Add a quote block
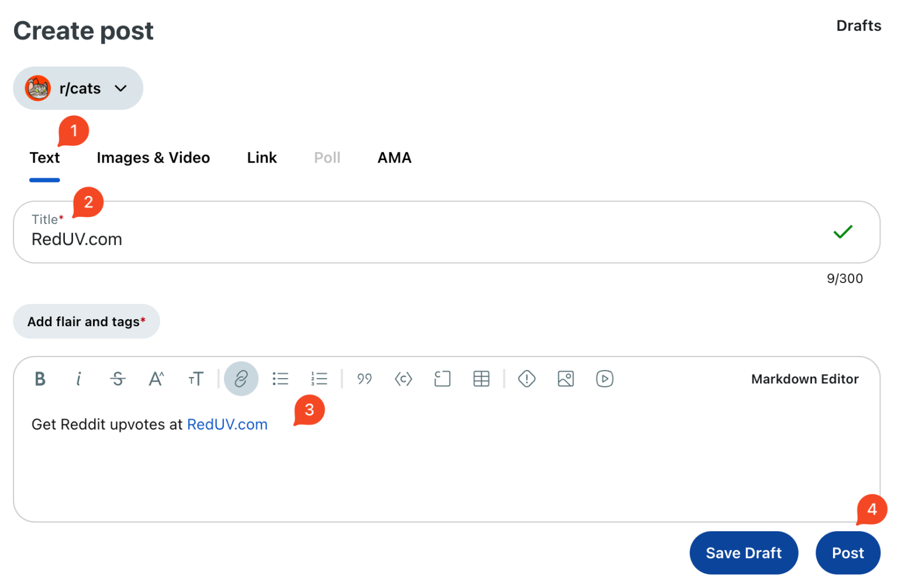The width and height of the screenshot is (898, 588). pos(364,379)
